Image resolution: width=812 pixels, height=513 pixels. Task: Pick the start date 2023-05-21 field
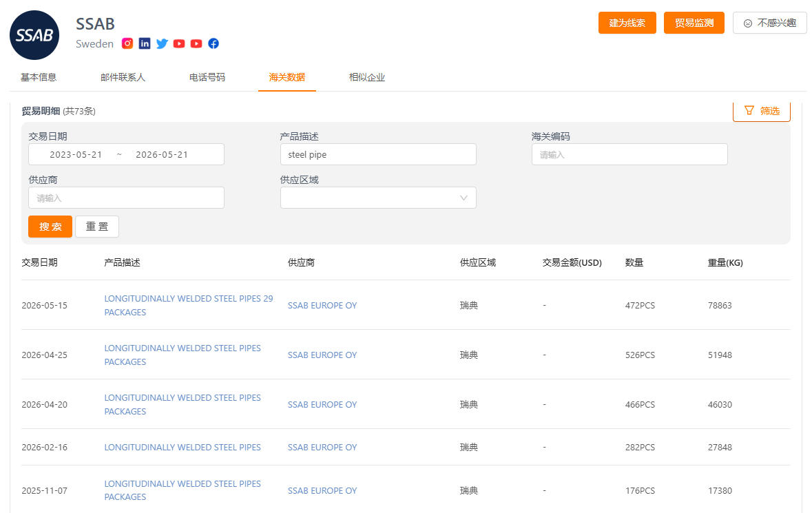[x=76, y=154]
